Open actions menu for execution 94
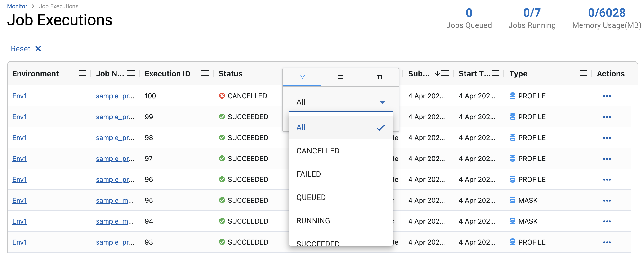This screenshot has height=253, width=644. [607, 222]
